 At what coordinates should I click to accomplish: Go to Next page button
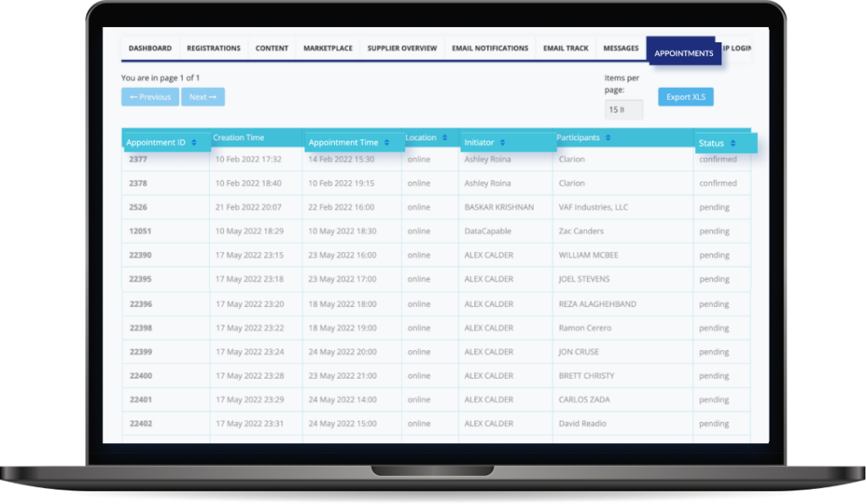tap(203, 97)
